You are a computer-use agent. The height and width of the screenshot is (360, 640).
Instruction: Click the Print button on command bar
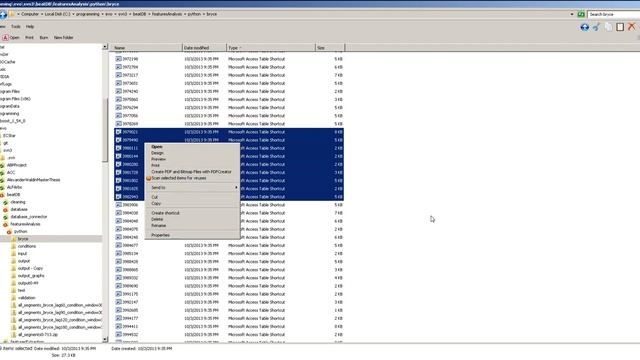(x=29, y=38)
